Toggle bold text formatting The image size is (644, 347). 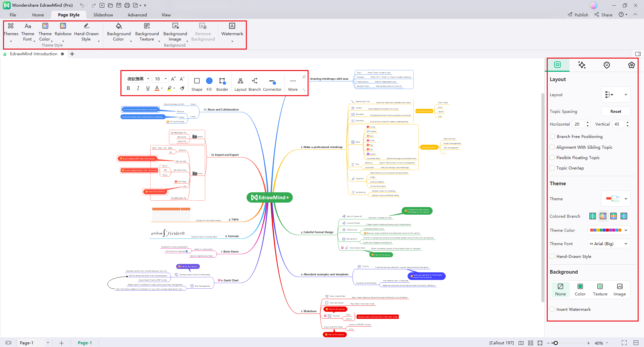tap(128, 88)
